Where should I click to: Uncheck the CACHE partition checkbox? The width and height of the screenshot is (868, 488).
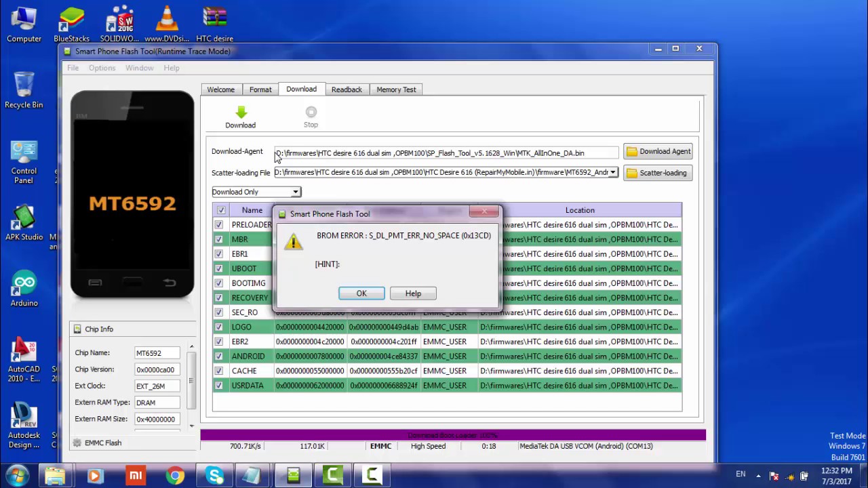[218, 371]
